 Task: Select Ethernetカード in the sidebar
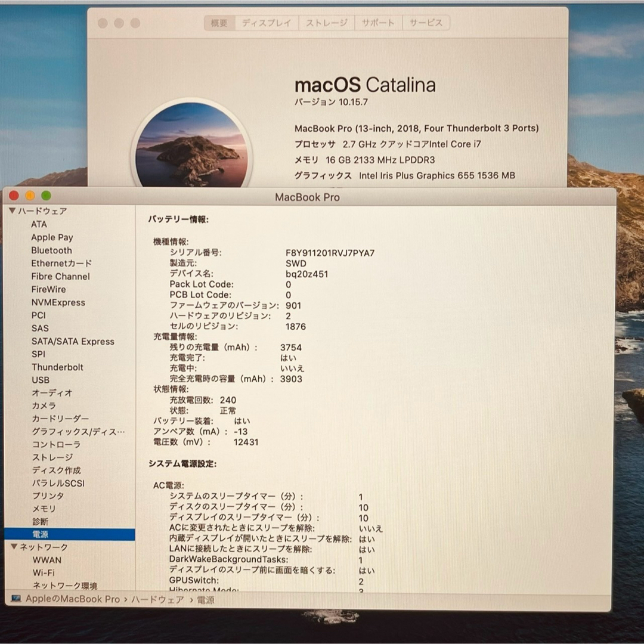pyautogui.click(x=61, y=264)
